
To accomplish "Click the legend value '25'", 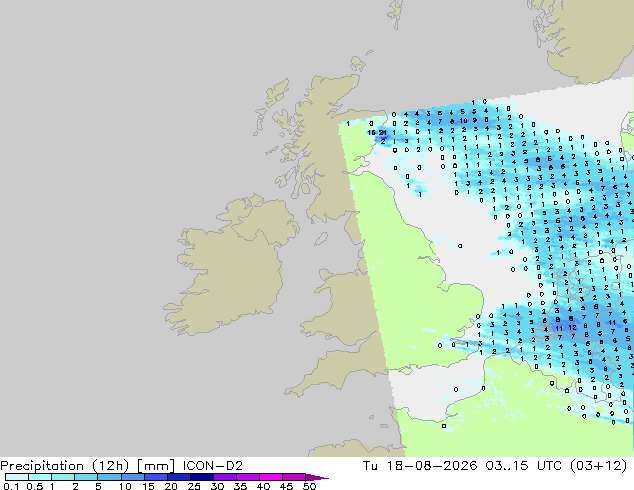I will coord(194,486).
